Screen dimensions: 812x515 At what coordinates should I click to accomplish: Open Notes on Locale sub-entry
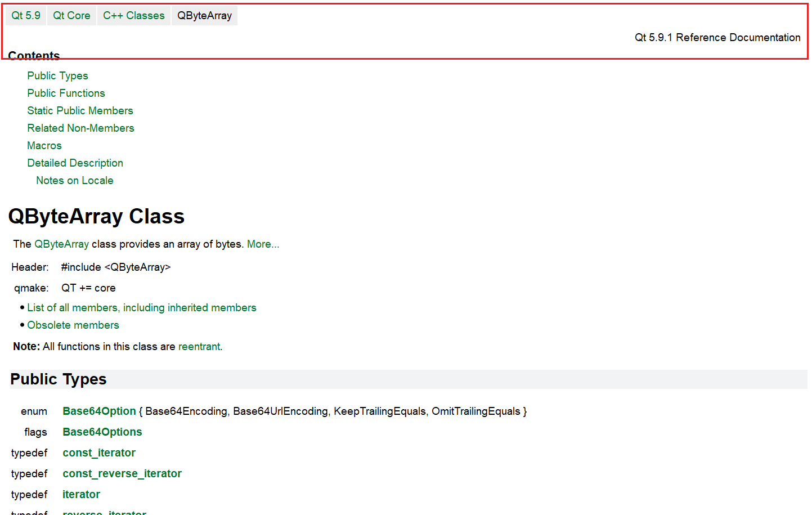click(75, 181)
